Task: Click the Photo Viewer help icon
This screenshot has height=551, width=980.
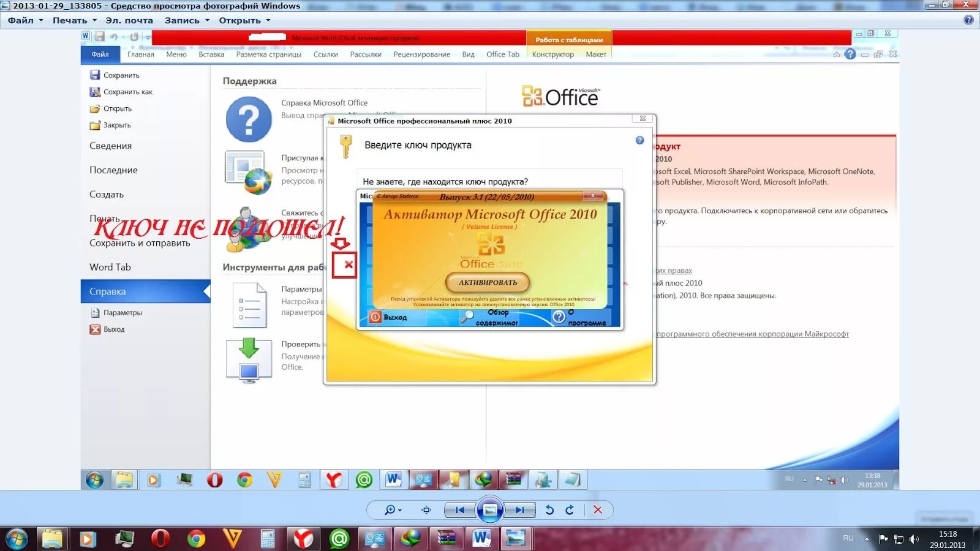Action: pyautogui.click(x=968, y=20)
